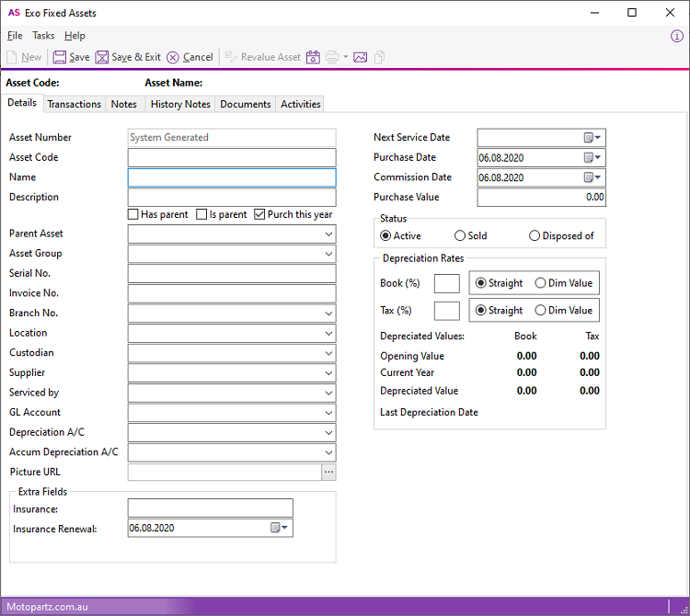Click the Cancel toolbar icon
Screen dimensions: 690x616
190,57
